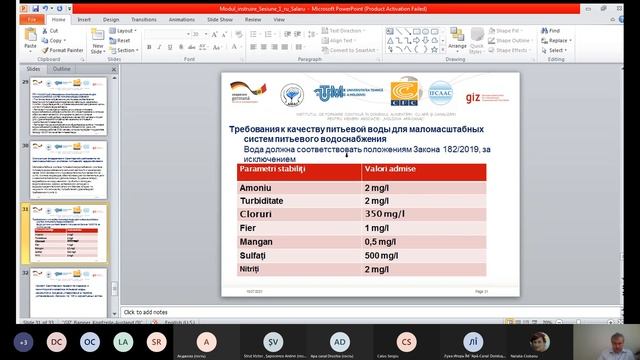Viewport: 640px width, 360px height.
Task: Click the Shape Effects button
Action: click(x=509, y=50)
